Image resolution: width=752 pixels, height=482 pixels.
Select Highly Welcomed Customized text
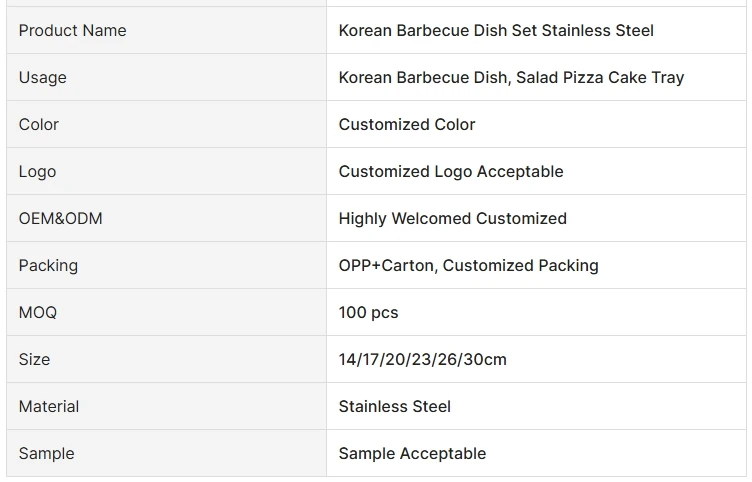(453, 219)
